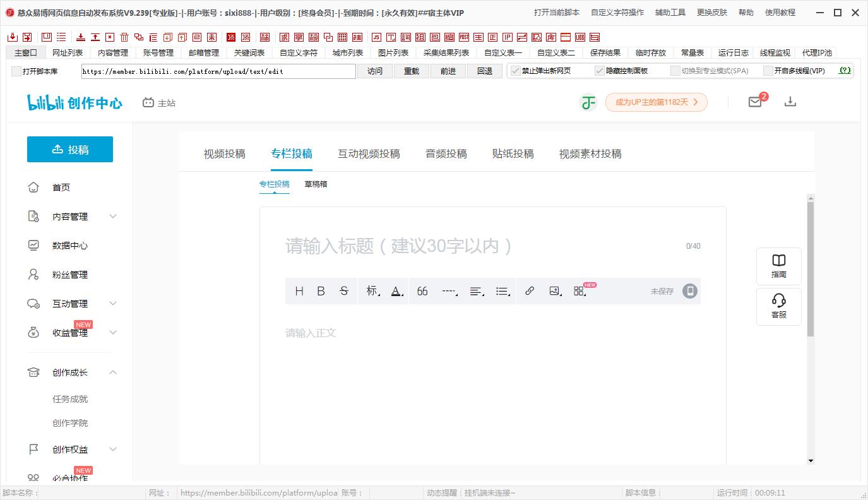Switch to 贴纸投稿 tab
868x500 pixels.
pyautogui.click(x=513, y=154)
